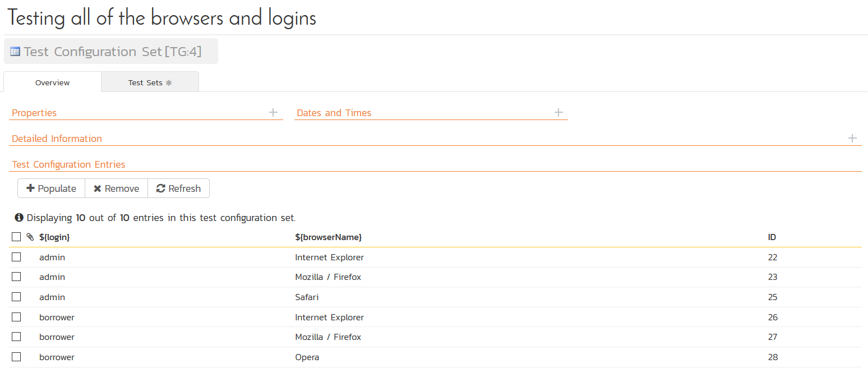Select the checkbox for borrower Opera entry
Image resolution: width=868 pixels, height=368 pixels.
(16, 357)
